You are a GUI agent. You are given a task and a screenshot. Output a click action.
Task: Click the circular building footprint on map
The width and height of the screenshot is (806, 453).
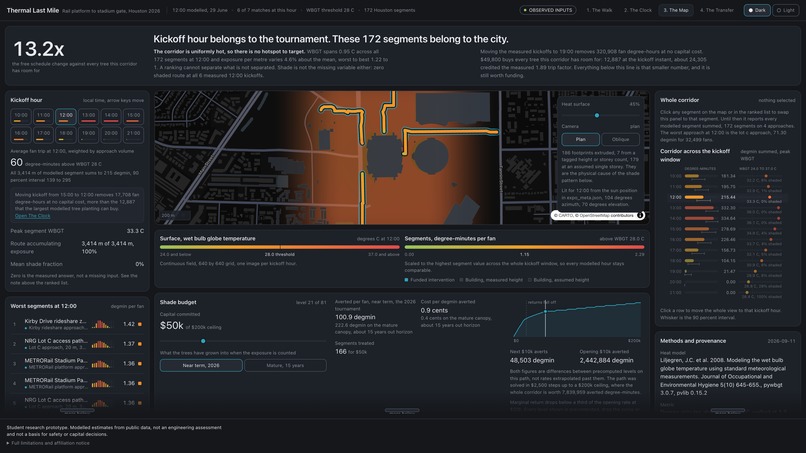(430, 157)
